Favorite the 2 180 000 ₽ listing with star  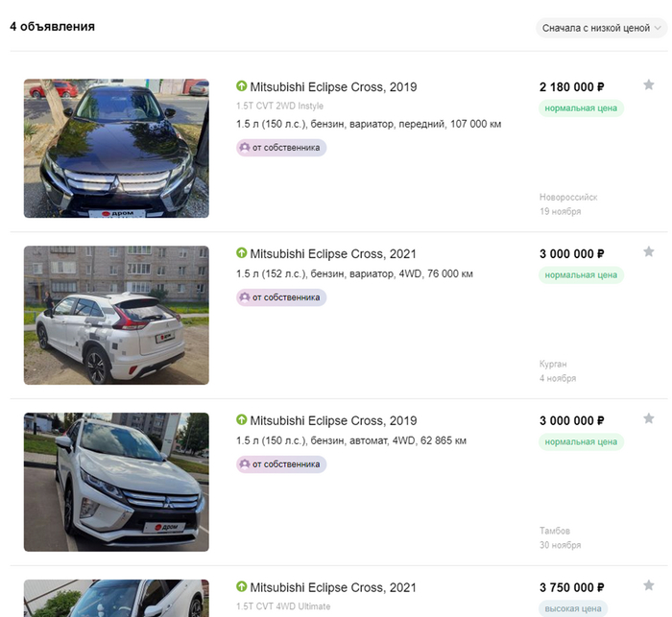pos(649,86)
